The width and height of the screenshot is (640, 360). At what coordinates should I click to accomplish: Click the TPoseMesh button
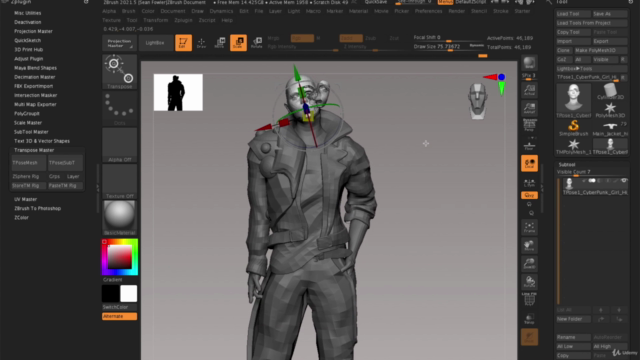(29, 163)
